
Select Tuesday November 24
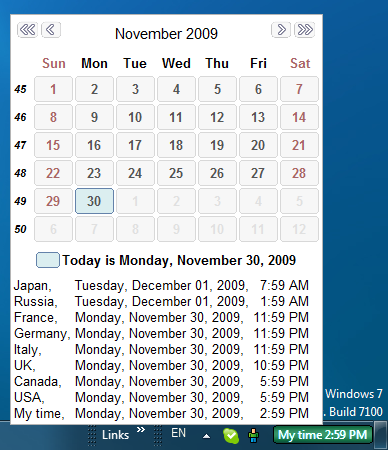[x=135, y=173]
